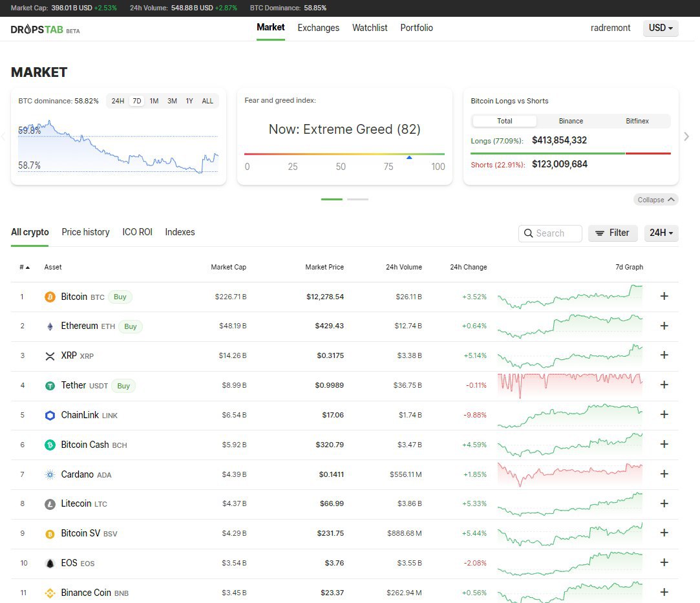Click the Bitcoin Cash icon
This screenshot has height=603, width=700.
[x=50, y=445]
